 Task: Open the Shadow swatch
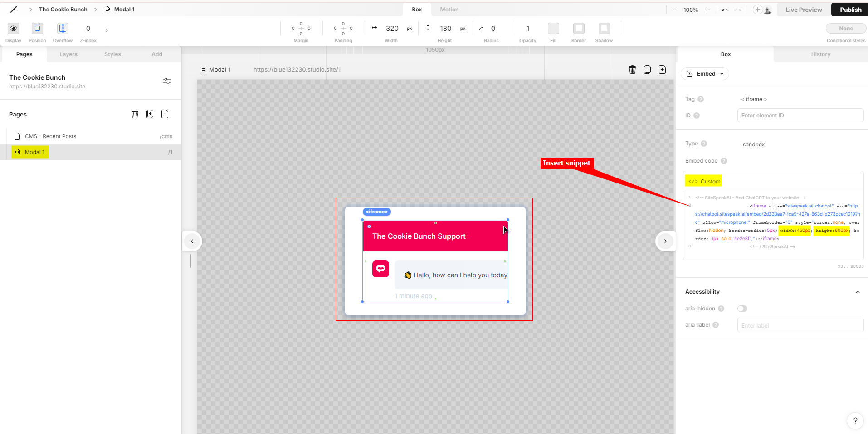tap(604, 29)
